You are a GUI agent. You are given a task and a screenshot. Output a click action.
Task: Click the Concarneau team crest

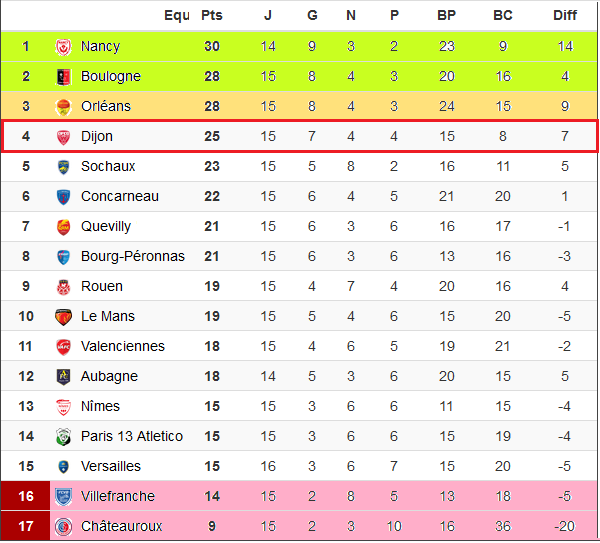coord(63,197)
